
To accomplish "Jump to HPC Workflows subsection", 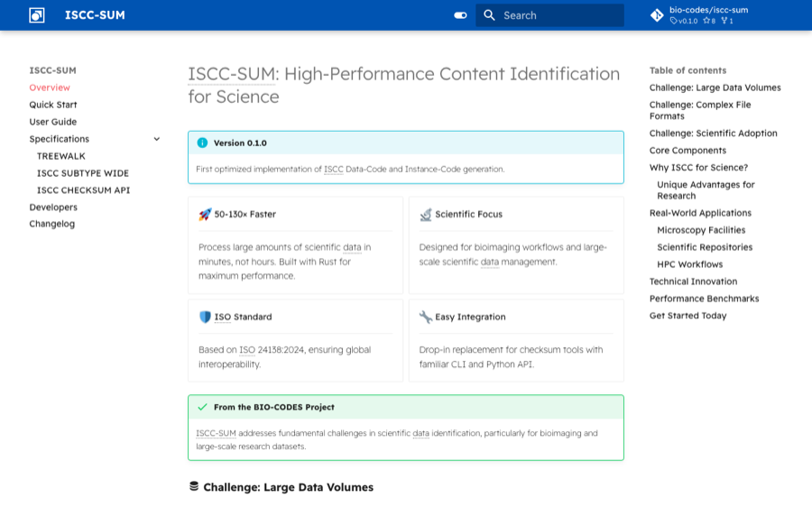I will tap(690, 264).
